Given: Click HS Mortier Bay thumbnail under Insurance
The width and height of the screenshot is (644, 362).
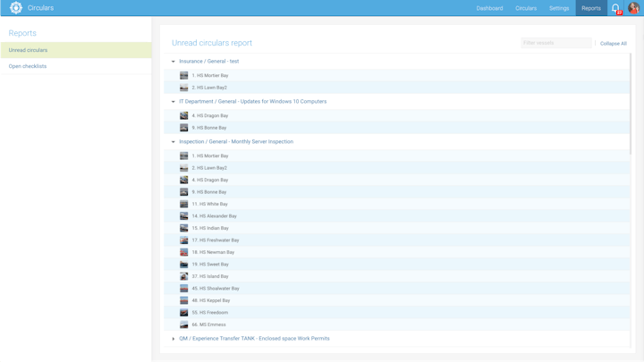Looking at the screenshot, I should pyautogui.click(x=184, y=76).
